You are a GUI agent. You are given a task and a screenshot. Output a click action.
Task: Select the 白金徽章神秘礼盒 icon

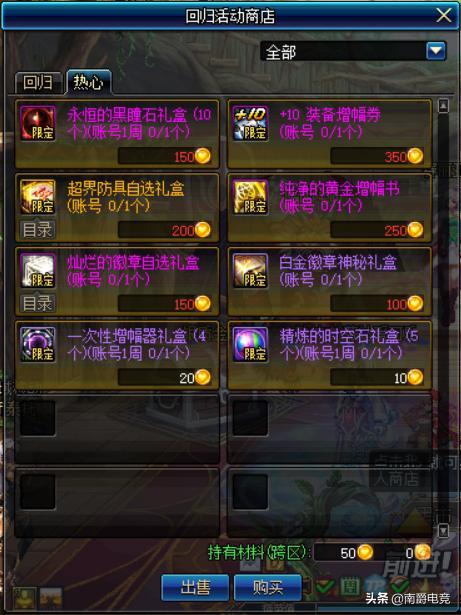(250, 271)
